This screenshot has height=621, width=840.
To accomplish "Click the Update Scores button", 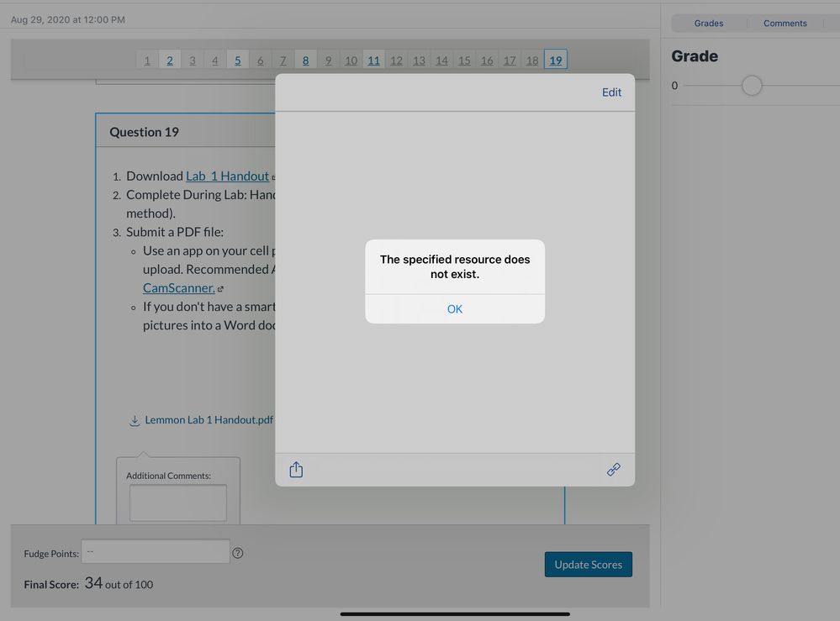I will point(588,565).
